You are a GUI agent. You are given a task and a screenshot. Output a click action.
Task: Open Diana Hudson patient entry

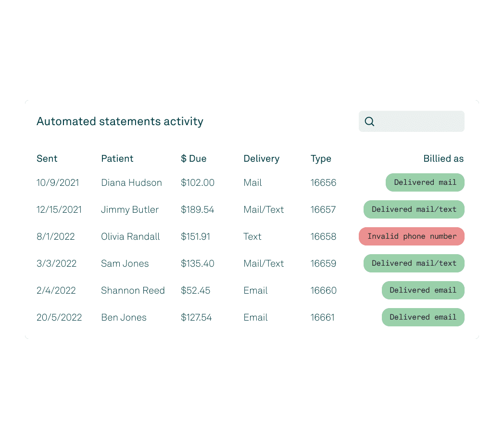pyautogui.click(x=131, y=182)
